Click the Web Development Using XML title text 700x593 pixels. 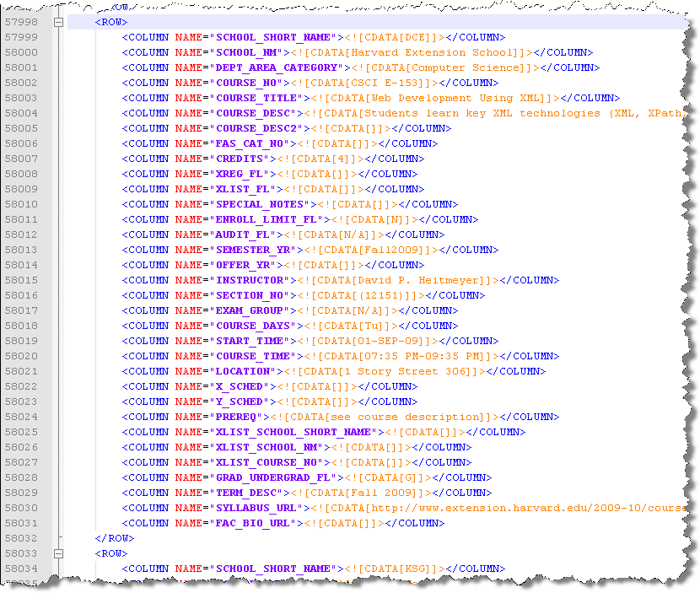(x=455, y=98)
